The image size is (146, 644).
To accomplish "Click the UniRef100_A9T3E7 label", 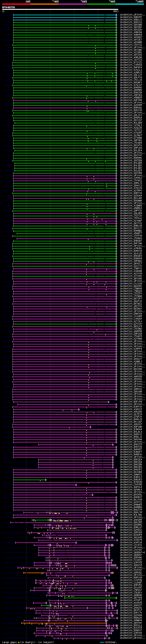I will pyautogui.click(x=131, y=40).
